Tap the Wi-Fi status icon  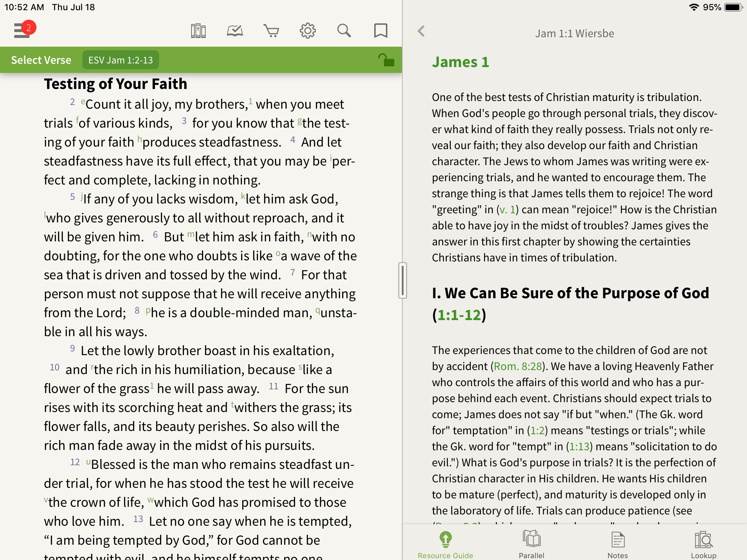click(694, 7)
